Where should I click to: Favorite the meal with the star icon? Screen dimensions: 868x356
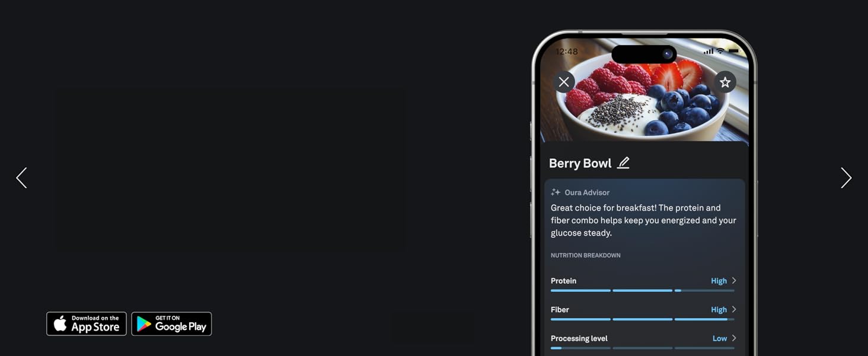click(725, 82)
